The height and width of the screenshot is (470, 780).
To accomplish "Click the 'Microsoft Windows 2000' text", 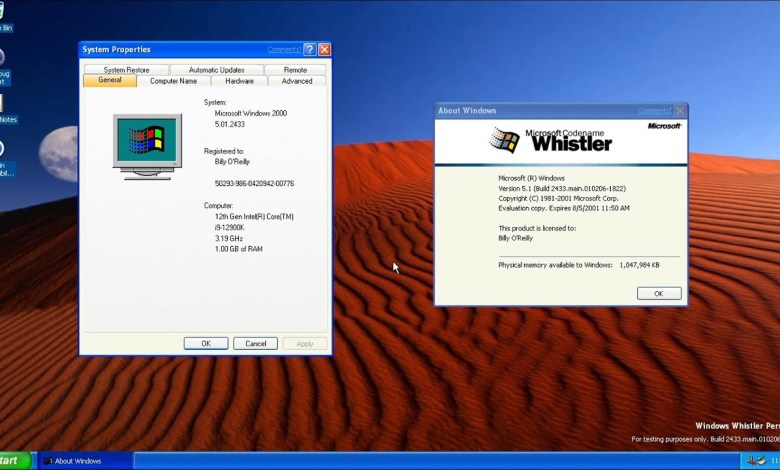I will pyautogui.click(x=251, y=113).
